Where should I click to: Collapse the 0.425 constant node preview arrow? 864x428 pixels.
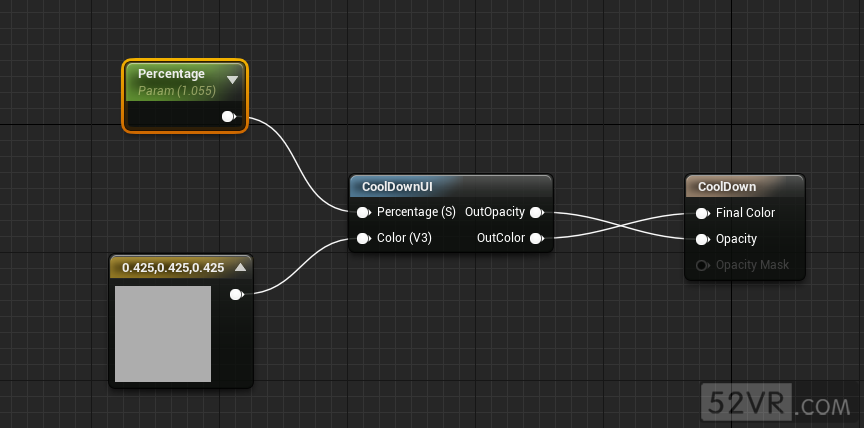pyautogui.click(x=240, y=267)
